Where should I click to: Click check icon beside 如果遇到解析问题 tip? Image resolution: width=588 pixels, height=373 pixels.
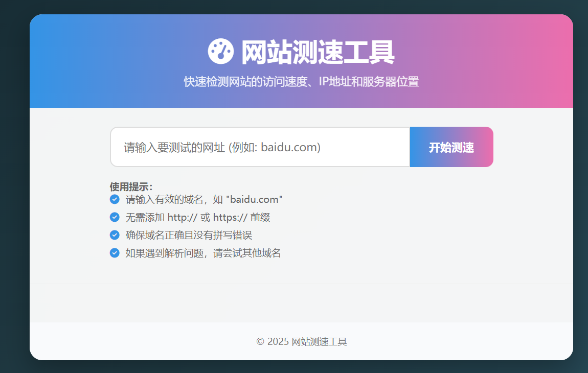pyautogui.click(x=115, y=253)
